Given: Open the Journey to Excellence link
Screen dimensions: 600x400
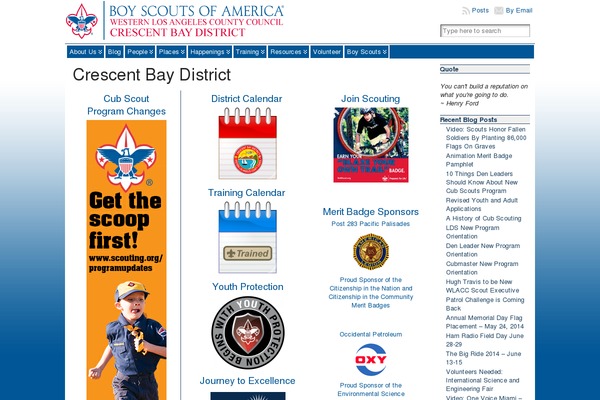Looking at the screenshot, I should point(248,381).
